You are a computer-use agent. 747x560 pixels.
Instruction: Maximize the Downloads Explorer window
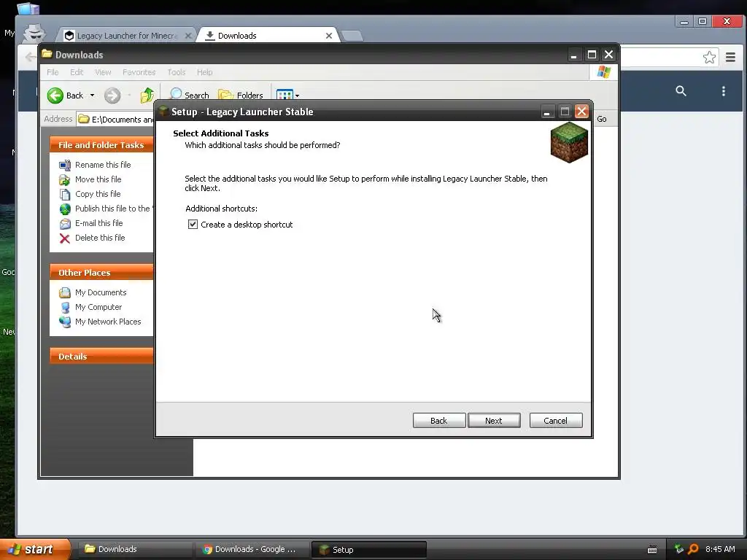tap(592, 55)
